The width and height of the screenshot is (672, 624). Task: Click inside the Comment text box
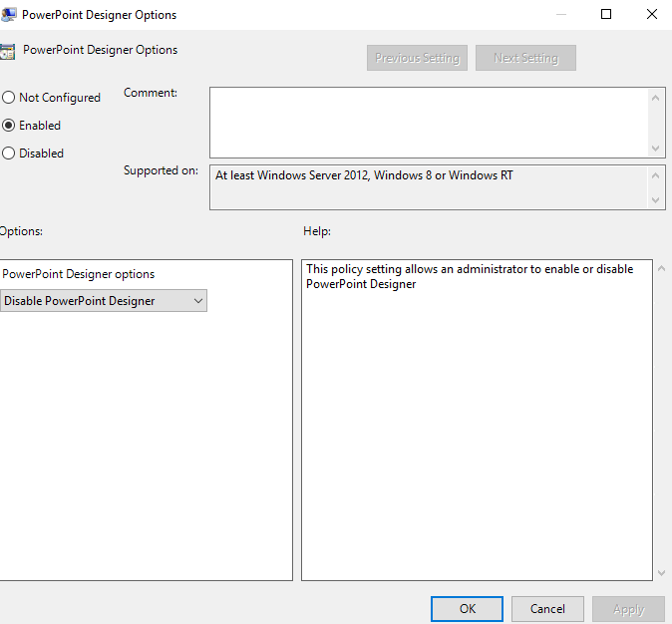(429, 123)
